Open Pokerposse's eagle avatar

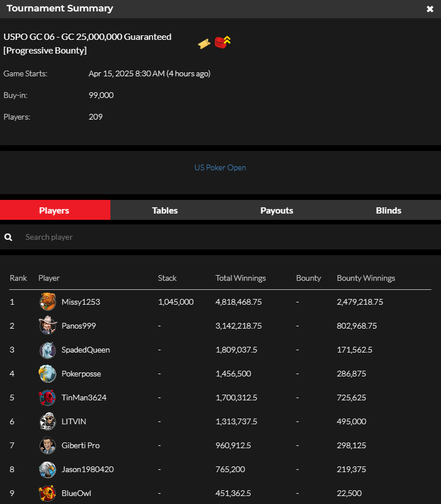tap(48, 374)
